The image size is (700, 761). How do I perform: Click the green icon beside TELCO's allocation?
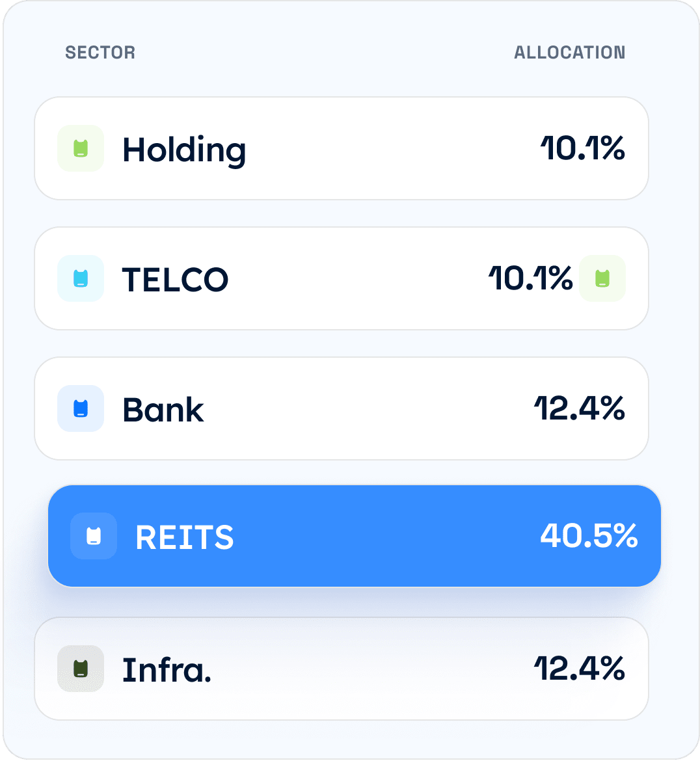point(602,278)
